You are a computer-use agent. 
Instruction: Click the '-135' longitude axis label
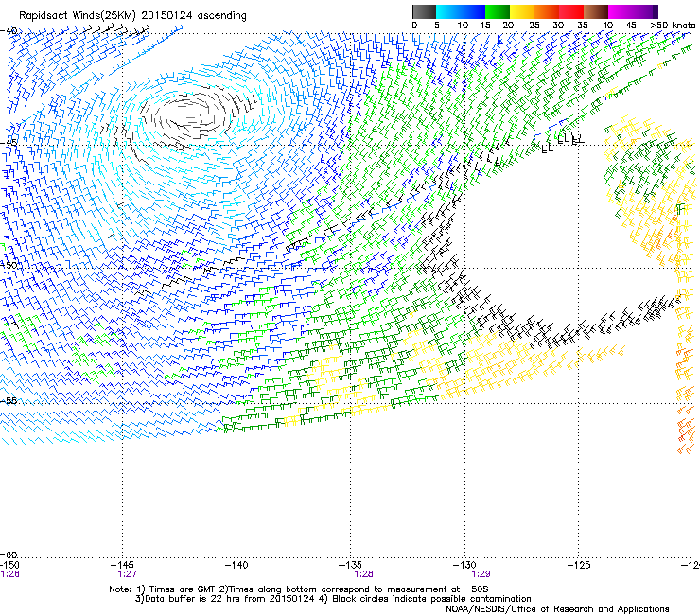pos(350,565)
